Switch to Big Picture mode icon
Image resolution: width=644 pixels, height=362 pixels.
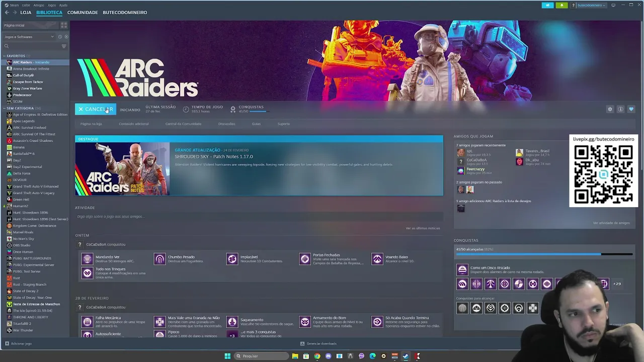[x=613, y=5]
